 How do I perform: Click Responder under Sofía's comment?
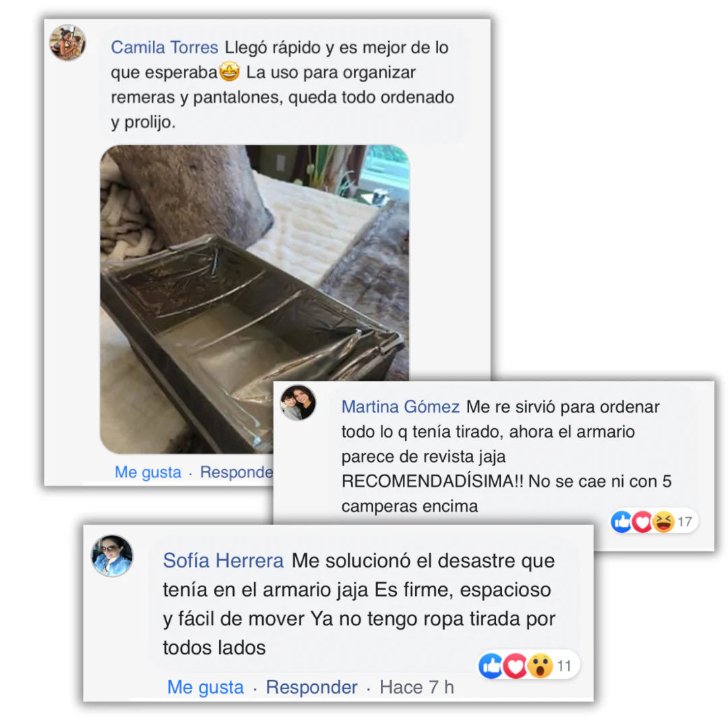coord(311,687)
